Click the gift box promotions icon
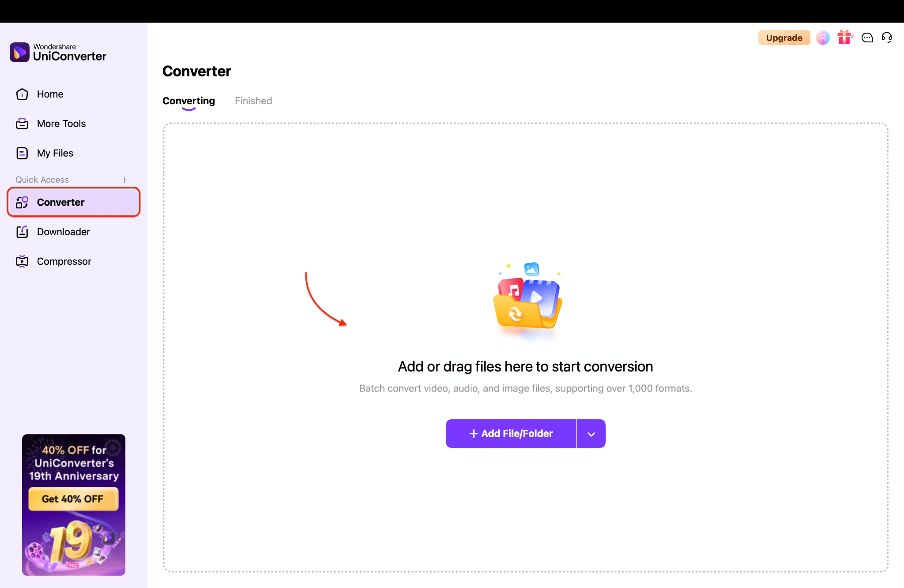 tap(844, 38)
